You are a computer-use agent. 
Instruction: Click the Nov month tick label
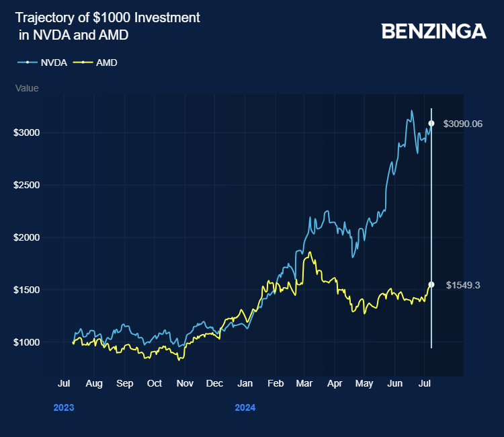(185, 383)
